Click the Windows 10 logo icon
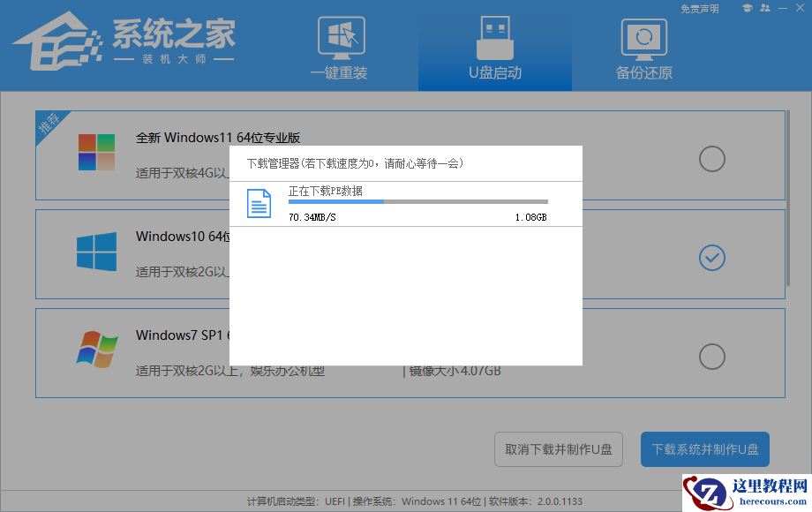812x512 pixels. 97,252
